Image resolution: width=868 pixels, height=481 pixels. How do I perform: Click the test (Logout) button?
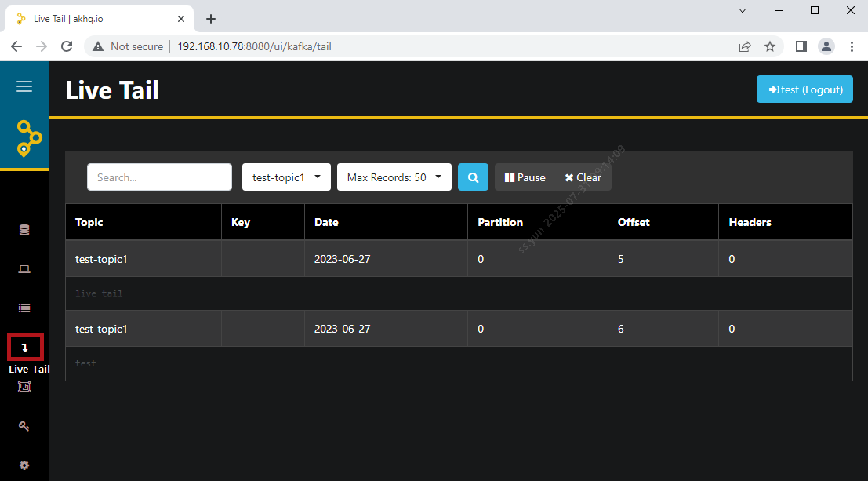tap(804, 89)
